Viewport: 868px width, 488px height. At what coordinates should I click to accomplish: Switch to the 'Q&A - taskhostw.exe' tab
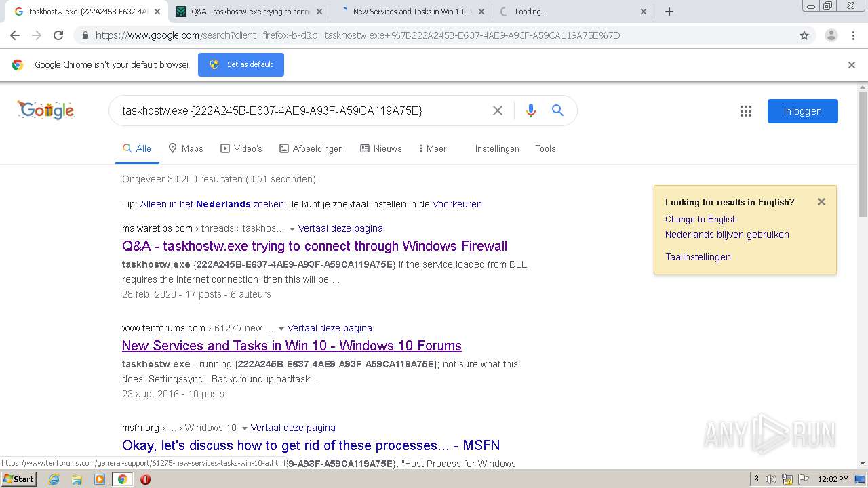click(248, 12)
